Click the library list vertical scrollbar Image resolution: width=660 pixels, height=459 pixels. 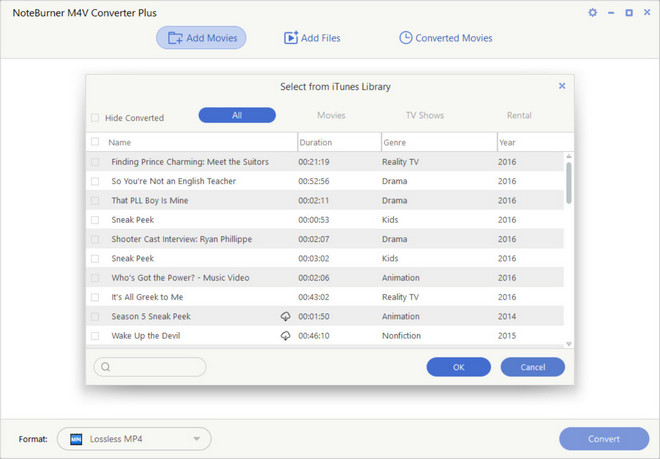(569, 182)
